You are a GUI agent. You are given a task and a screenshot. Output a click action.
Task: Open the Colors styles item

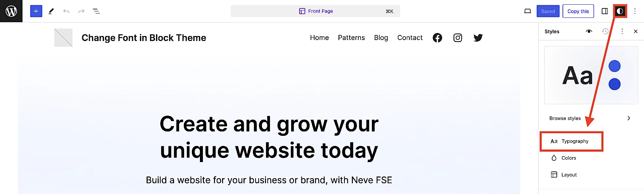click(x=569, y=158)
